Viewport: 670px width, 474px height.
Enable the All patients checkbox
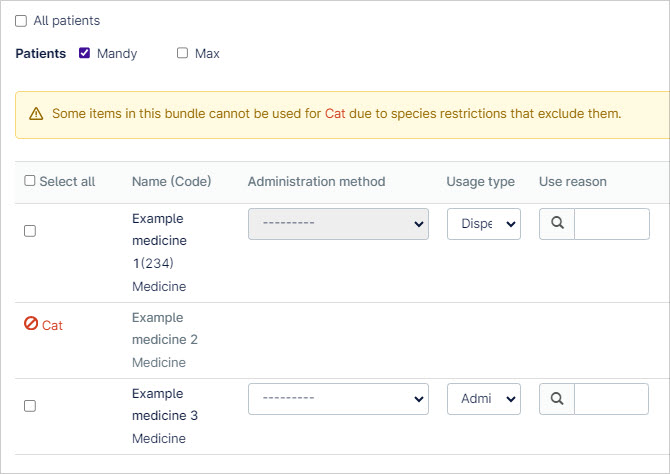[21, 21]
